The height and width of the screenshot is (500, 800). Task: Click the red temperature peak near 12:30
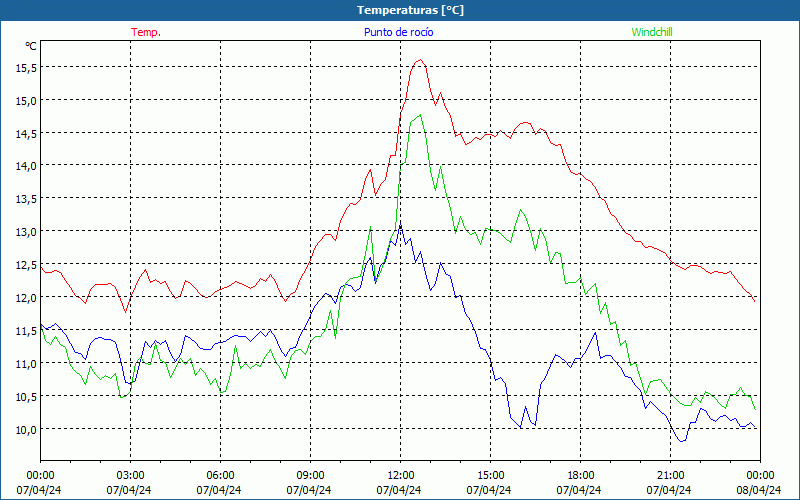(420, 60)
